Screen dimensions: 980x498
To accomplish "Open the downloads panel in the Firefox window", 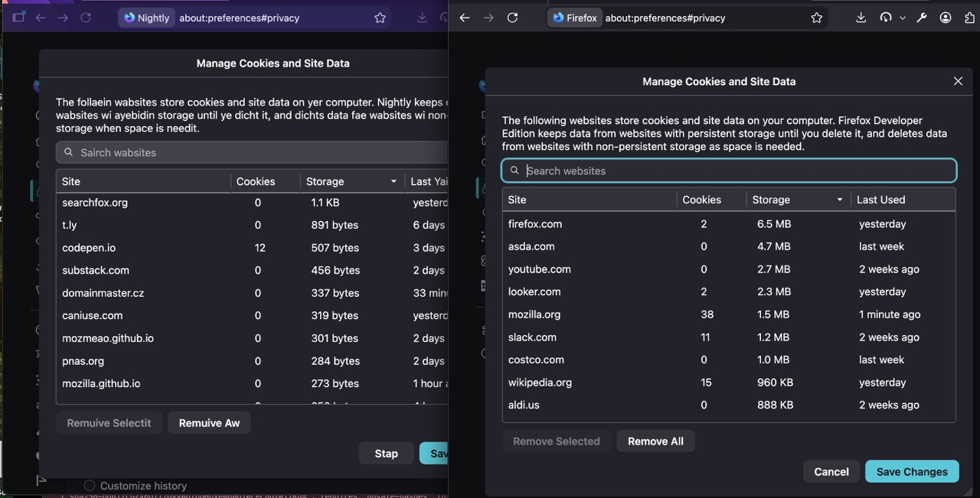I will pyautogui.click(x=861, y=18).
